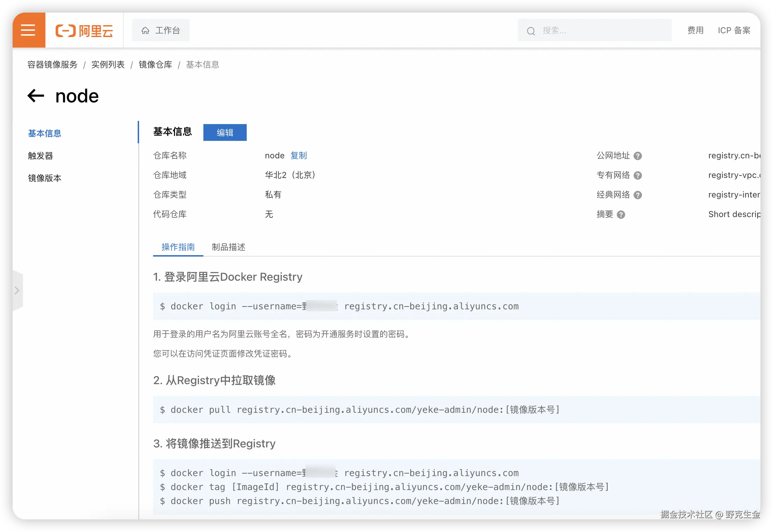Click help icon next to 公网地址
Viewport: 773px width, 532px height.
click(637, 156)
